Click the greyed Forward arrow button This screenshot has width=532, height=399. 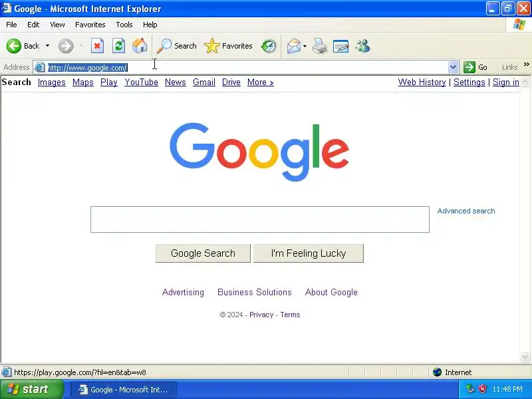pos(65,46)
